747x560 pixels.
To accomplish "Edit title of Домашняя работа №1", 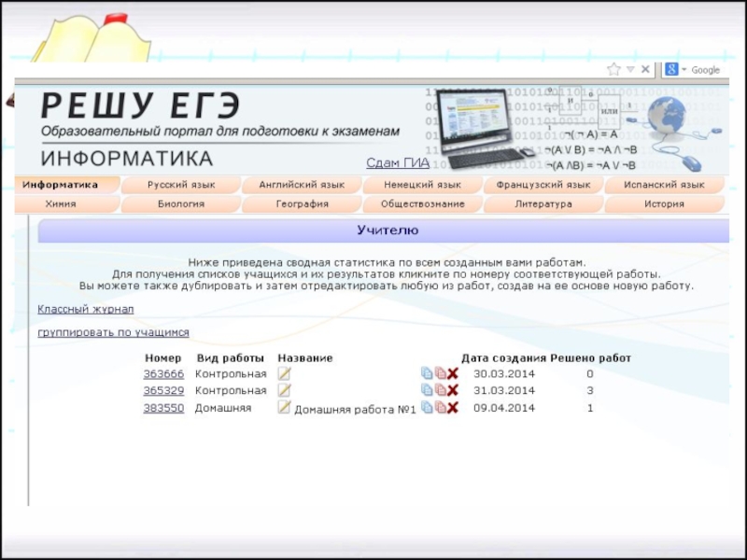I will [x=285, y=407].
